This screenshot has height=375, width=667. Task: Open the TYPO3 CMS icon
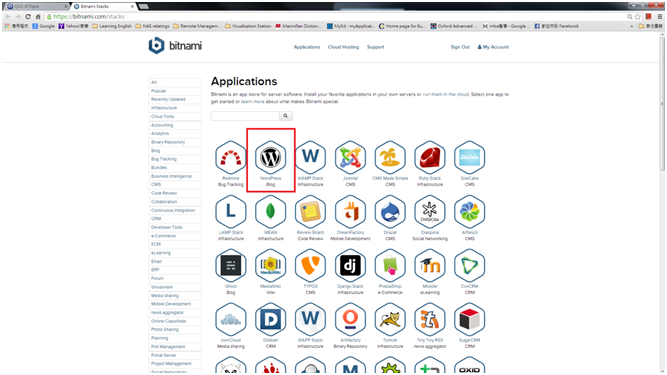(311, 266)
